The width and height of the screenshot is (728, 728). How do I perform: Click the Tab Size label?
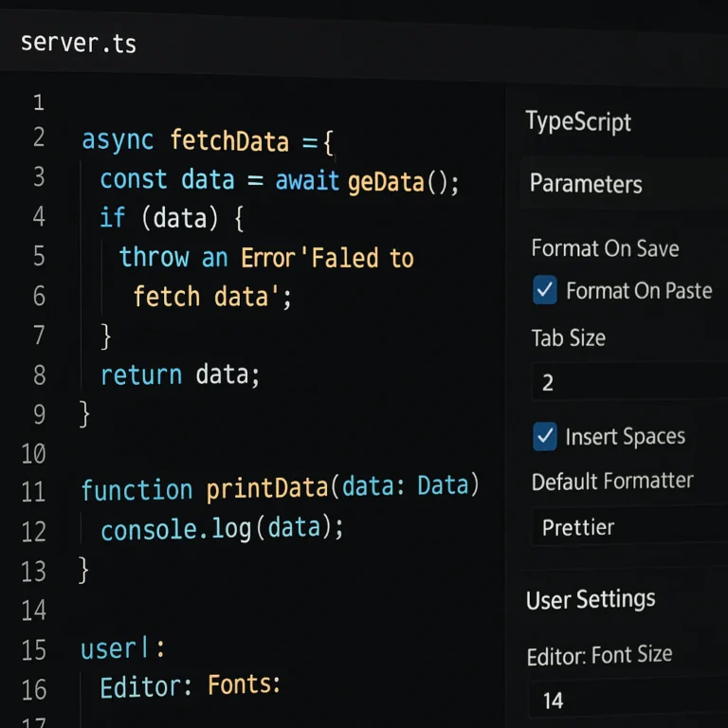point(569,337)
